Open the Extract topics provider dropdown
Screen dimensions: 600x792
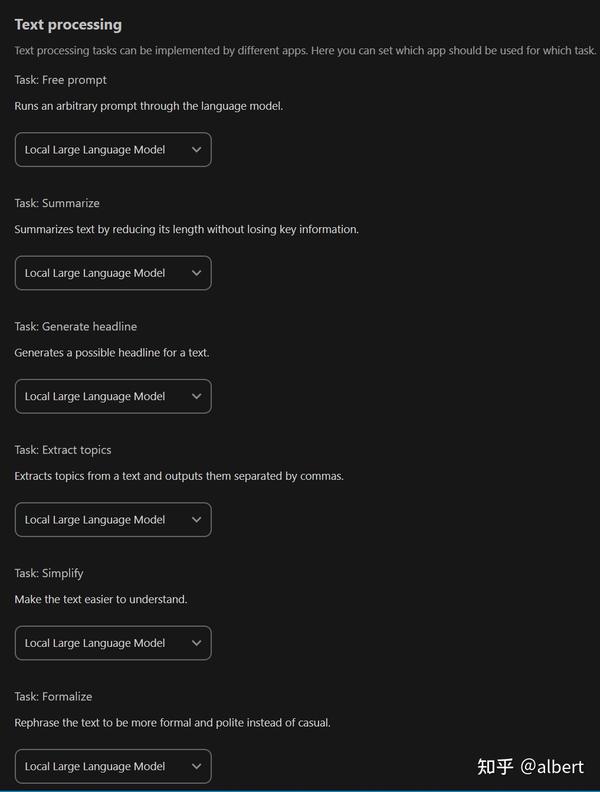pyautogui.click(x=113, y=520)
